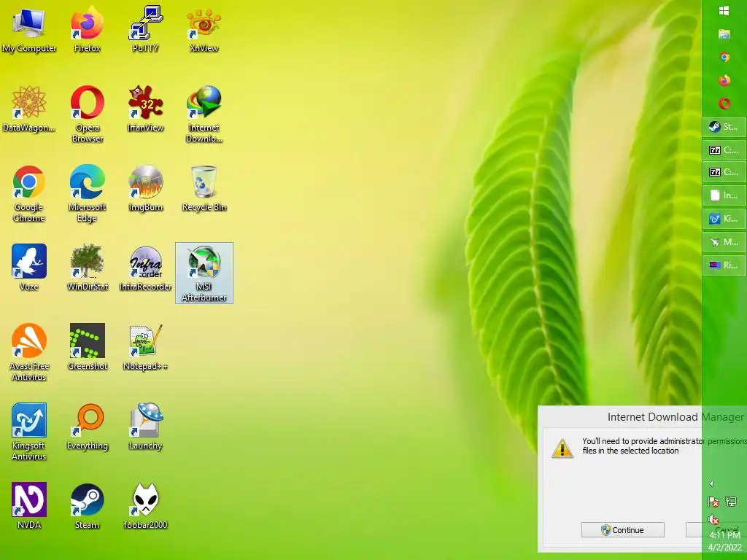Select the Launchy desktop shortcut

[145, 427]
